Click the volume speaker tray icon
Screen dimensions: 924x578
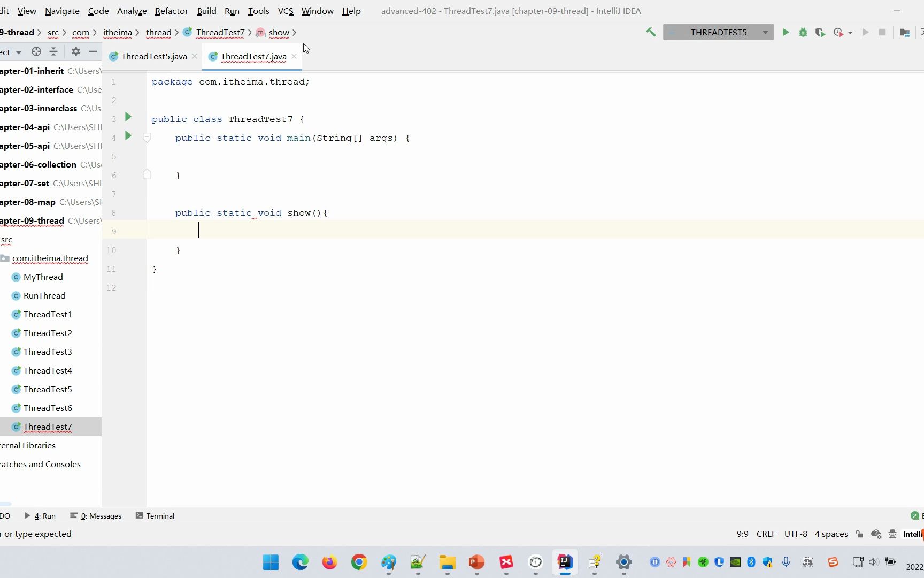(x=874, y=562)
